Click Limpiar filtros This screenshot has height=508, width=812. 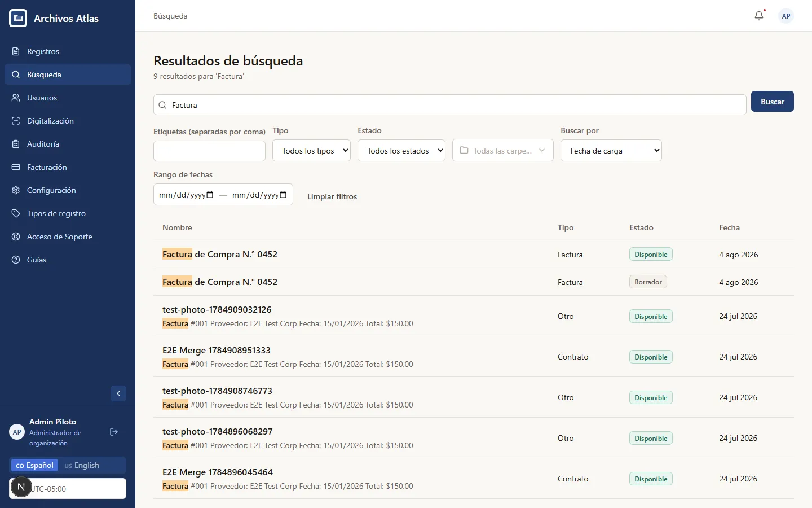pyautogui.click(x=332, y=196)
